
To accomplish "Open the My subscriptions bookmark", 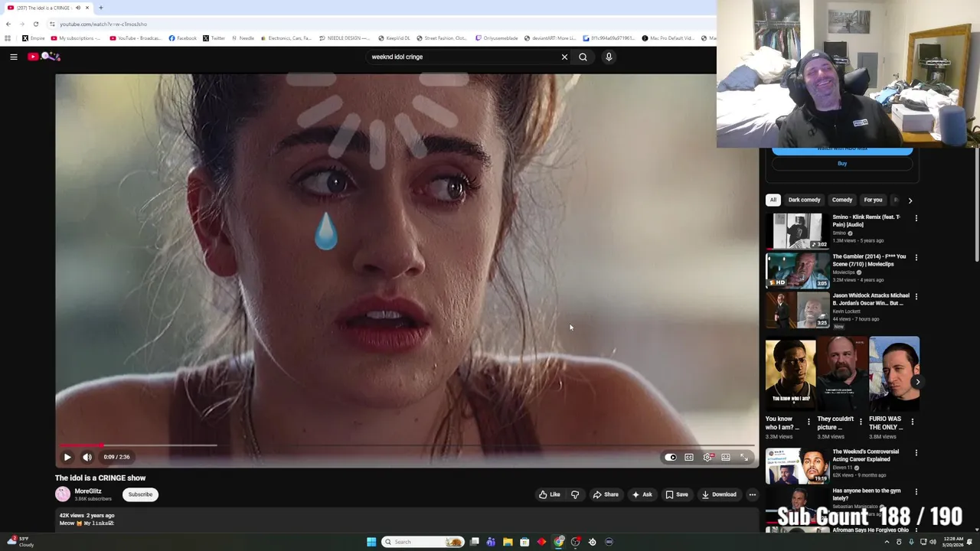I will (x=76, y=38).
